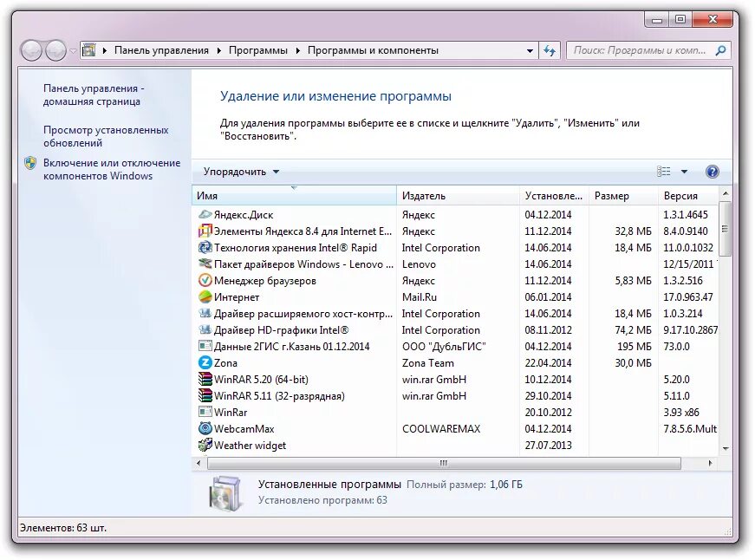Expand the arrow before Панель управления breadcrumb
The height and width of the screenshot is (560, 755).
coord(105,50)
